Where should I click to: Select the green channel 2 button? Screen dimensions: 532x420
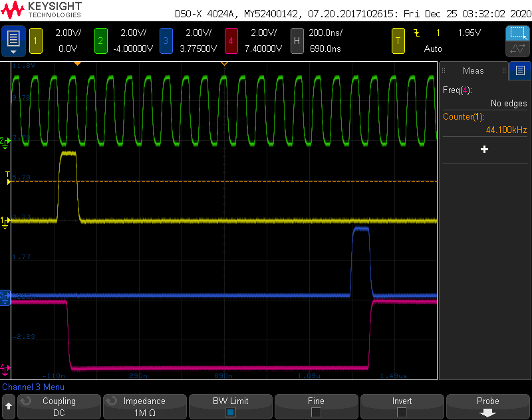[x=101, y=41]
